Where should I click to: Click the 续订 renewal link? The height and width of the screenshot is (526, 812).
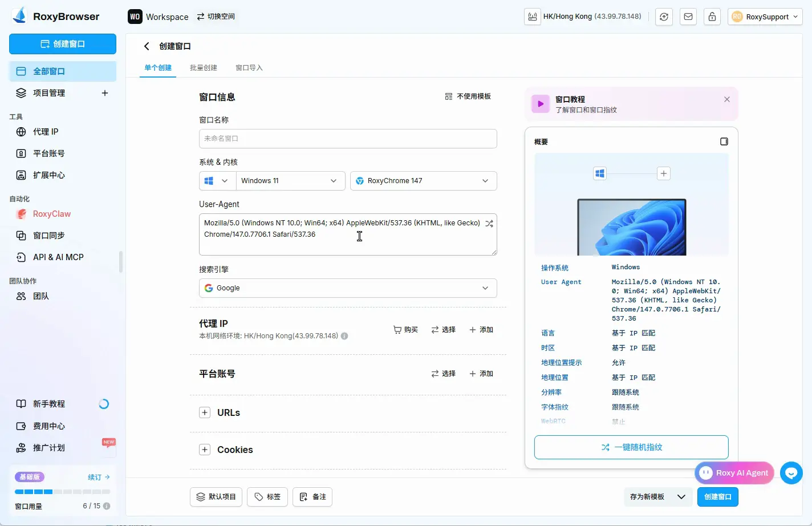[x=99, y=477]
